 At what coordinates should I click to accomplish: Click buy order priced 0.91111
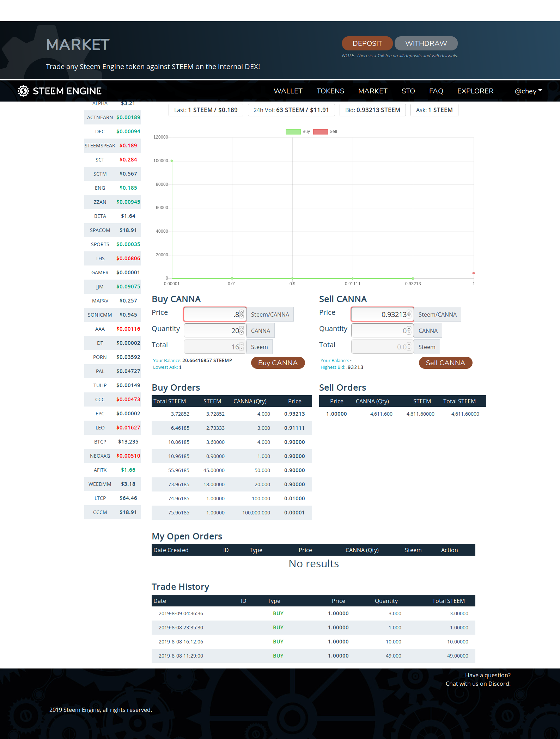(232, 428)
